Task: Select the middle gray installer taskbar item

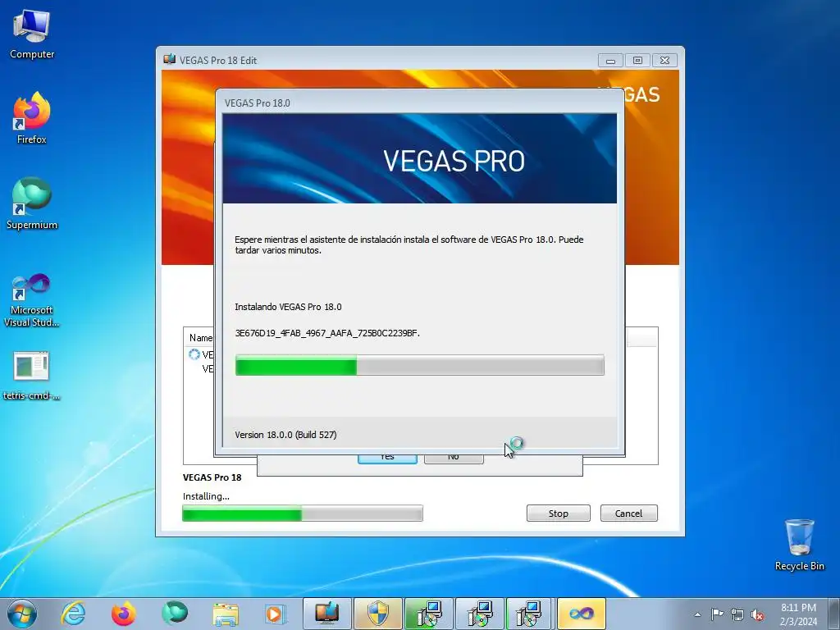Action: [x=479, y=614]
